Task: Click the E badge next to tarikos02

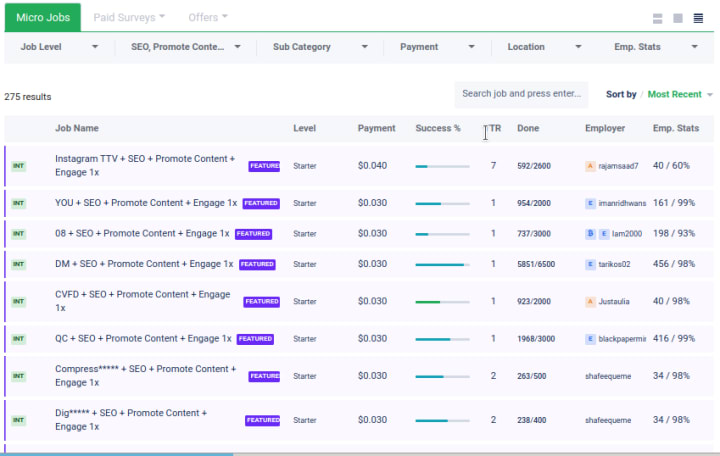Action: [590, 265]
